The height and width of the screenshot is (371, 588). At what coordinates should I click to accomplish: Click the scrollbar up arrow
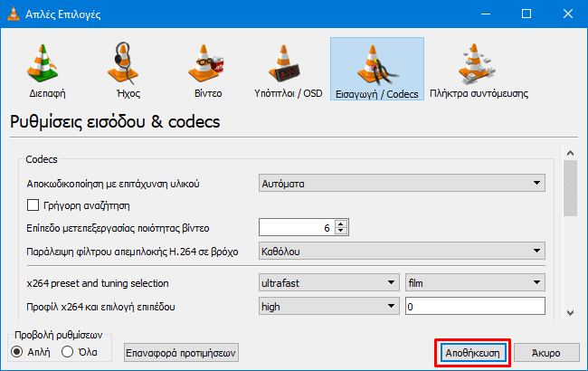(571, 153)
